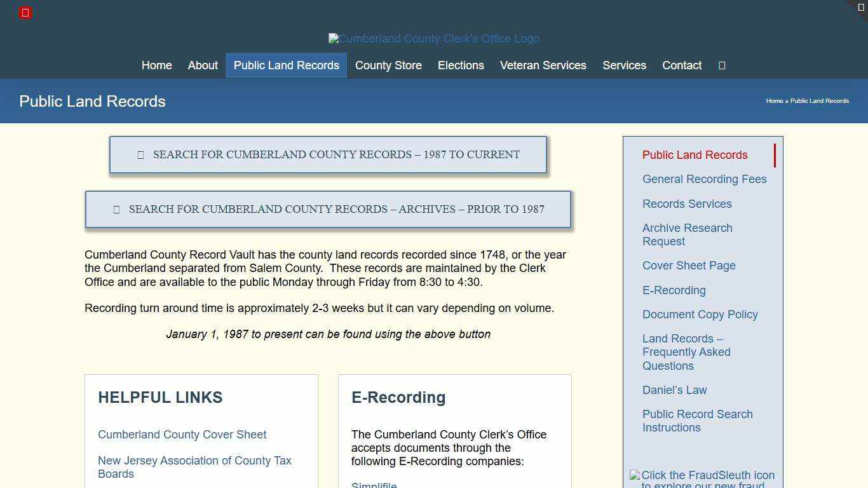Open the search icon in the navigation bar
This screenshot has height=488, width=868.
(x=721, y=65)
